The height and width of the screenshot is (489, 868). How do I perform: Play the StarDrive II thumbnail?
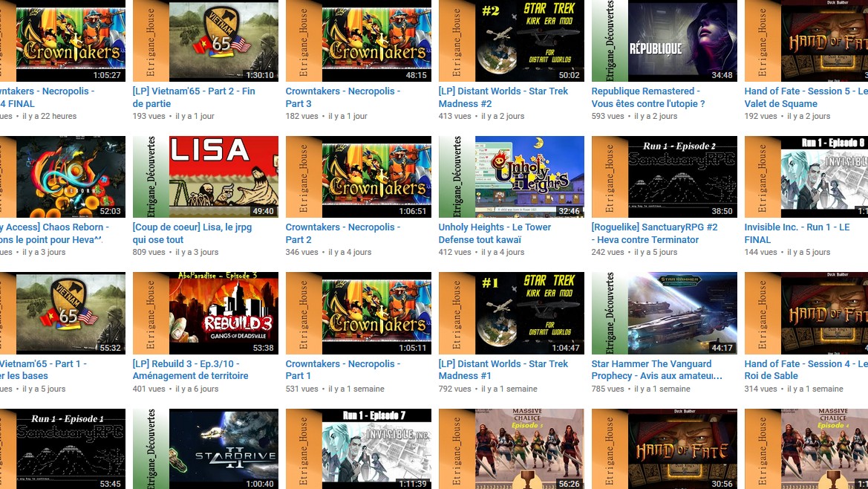click(x=206, y=449)
